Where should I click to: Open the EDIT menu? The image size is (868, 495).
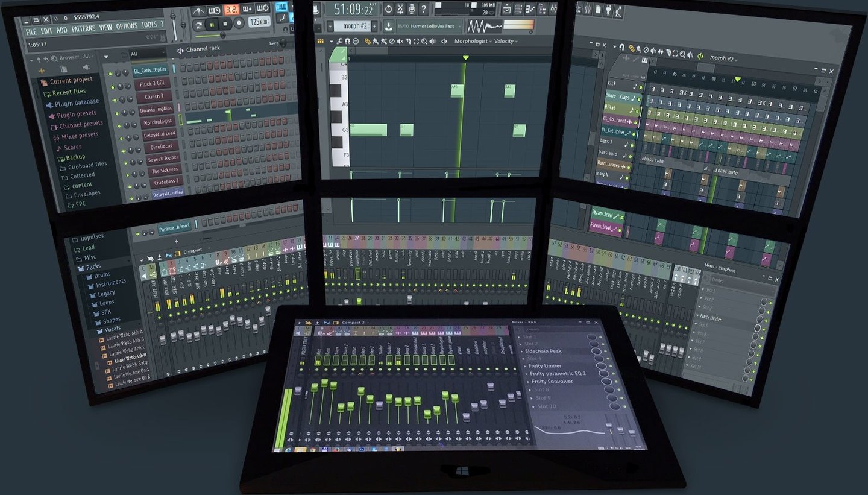tap(46, 31)
